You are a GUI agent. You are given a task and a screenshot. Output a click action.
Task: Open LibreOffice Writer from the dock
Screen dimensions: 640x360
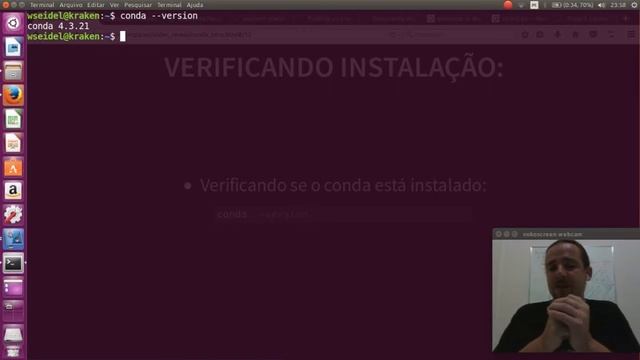(x=13, y=47)
